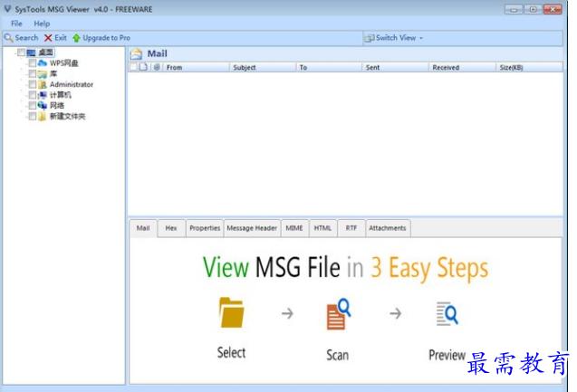Check the 库 checkbox
The height and width of the screenshot is (392, 577).
coord(33,74)
